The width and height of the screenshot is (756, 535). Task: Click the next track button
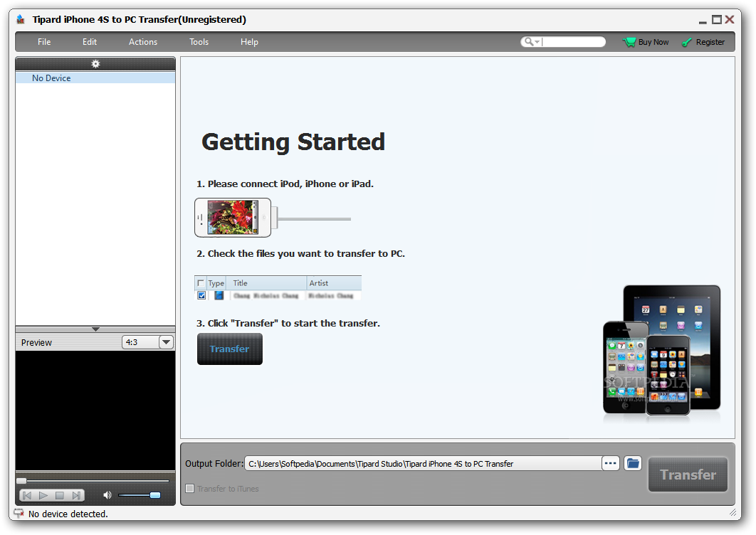(75, 495)
